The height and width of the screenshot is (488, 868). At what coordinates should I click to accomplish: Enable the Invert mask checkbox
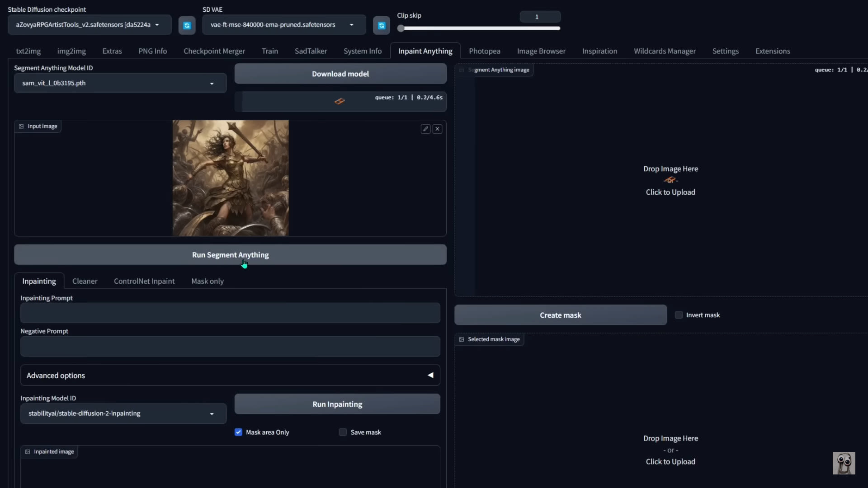coord(679,315)
